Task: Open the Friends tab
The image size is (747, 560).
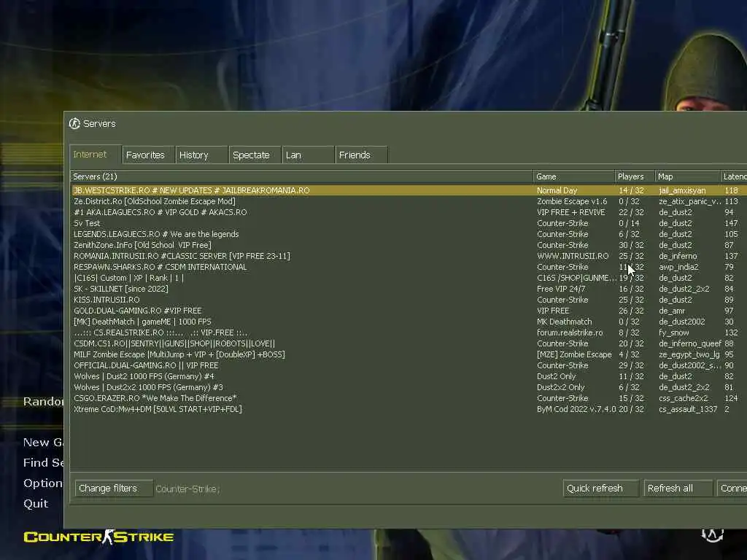Action: coord(361,155)
